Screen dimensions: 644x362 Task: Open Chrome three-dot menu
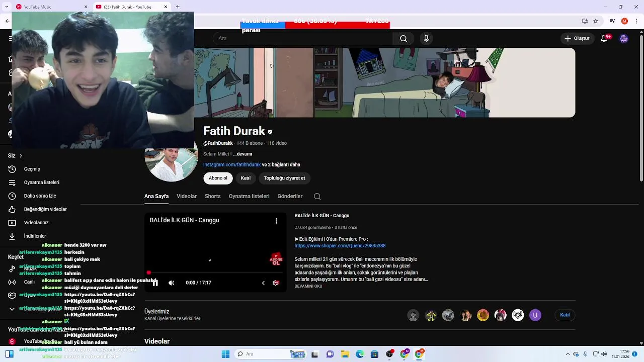(637, 21)
